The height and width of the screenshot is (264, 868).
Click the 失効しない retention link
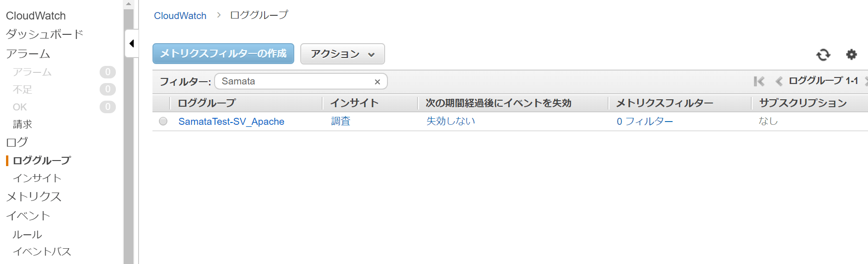(450, 121)
